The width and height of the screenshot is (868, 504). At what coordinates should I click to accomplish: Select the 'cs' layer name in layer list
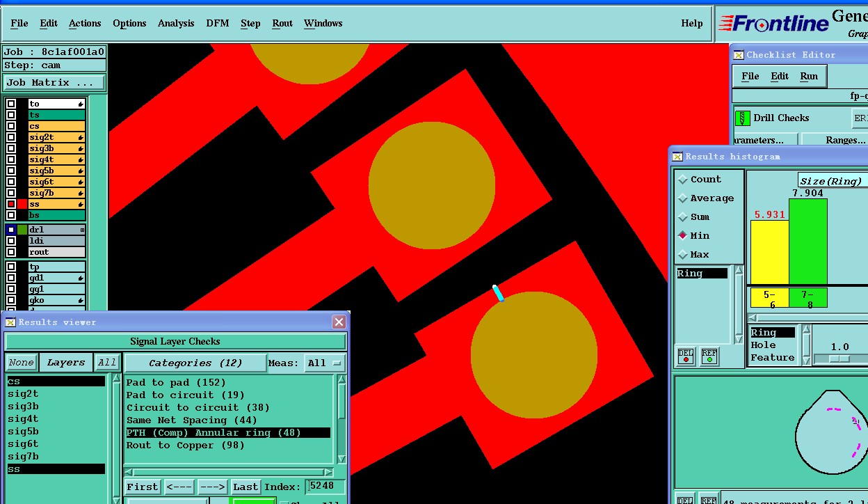56,126
